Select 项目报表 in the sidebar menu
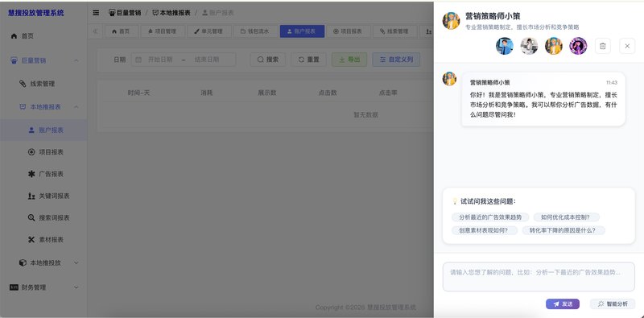The width and height of the screenshot is (644, 318). (46, 152)
